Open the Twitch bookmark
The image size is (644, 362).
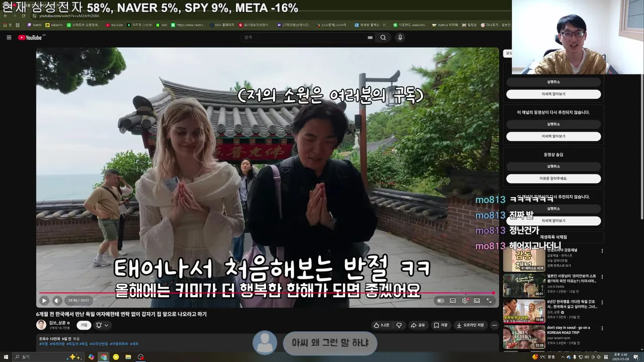(x=34, y=25)
